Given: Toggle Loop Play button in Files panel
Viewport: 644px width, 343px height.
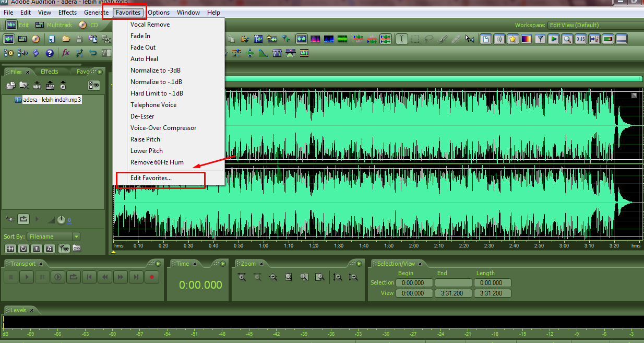Looking at the screenshot, I should pos(23,219).
